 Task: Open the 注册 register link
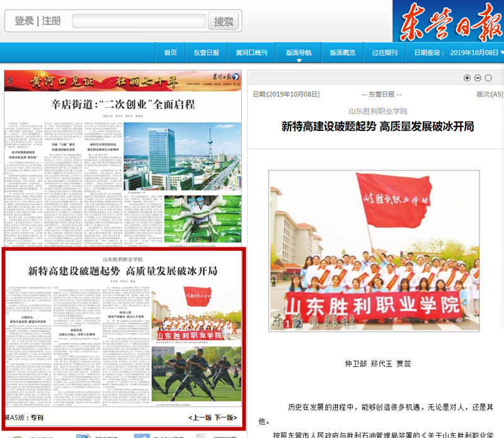tap(52, 21)
